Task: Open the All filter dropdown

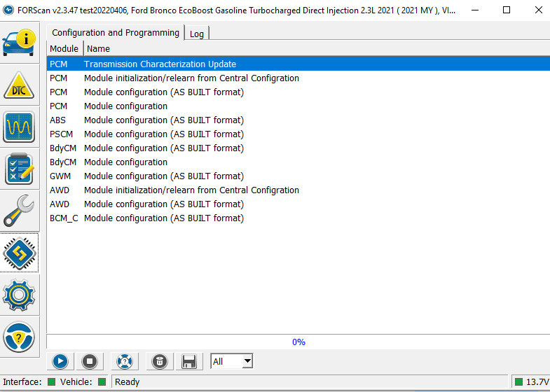Action: tap(231, 361)
